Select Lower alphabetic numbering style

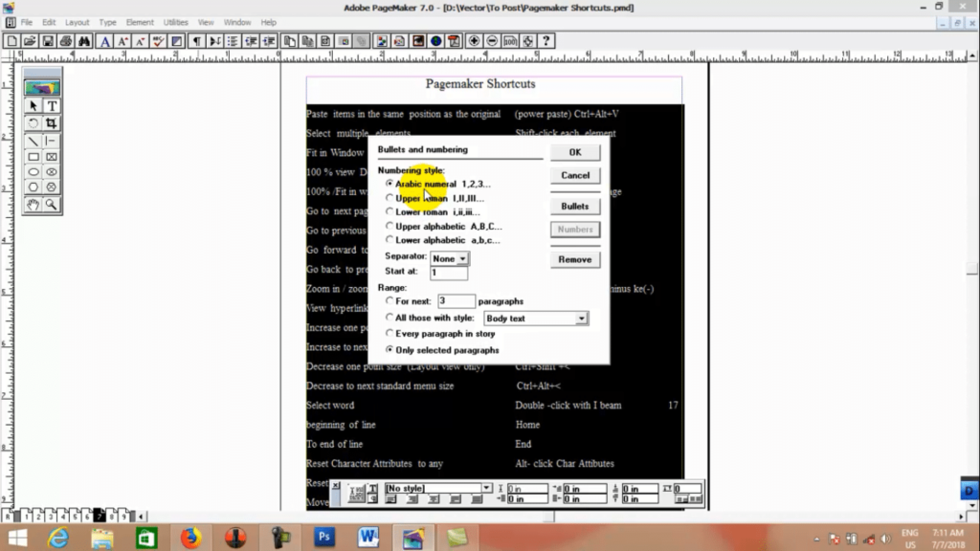tap(442, 240)
